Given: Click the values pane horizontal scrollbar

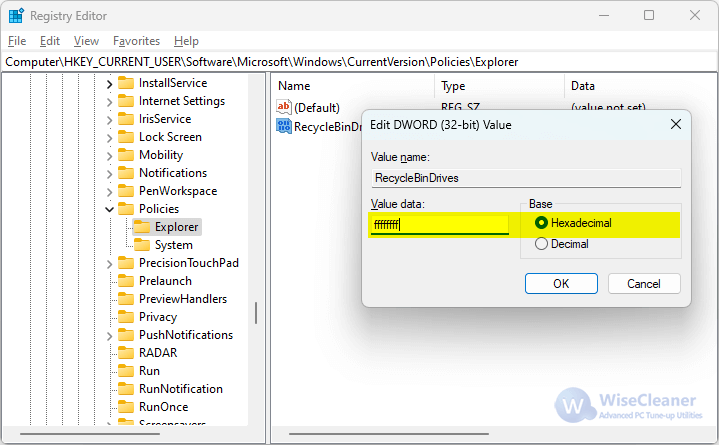Looking at the screenshot, I should coord(388,433).
